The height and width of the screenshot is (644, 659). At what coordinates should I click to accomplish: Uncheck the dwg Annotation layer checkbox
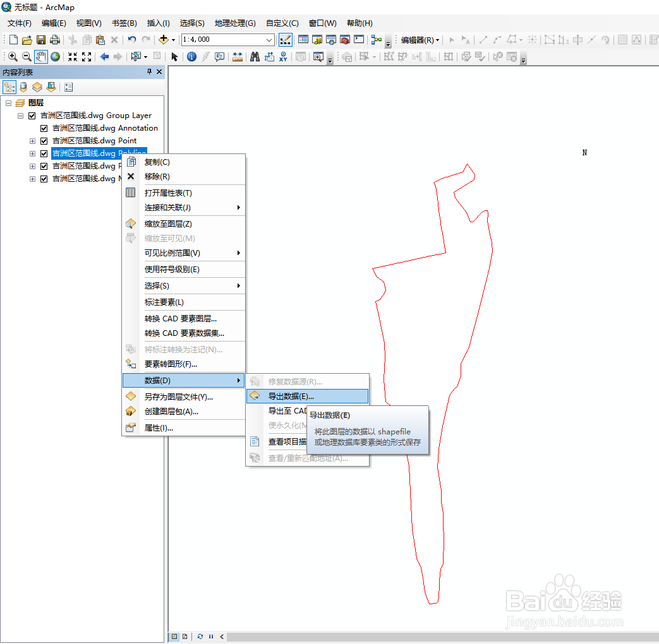point(44,128)
